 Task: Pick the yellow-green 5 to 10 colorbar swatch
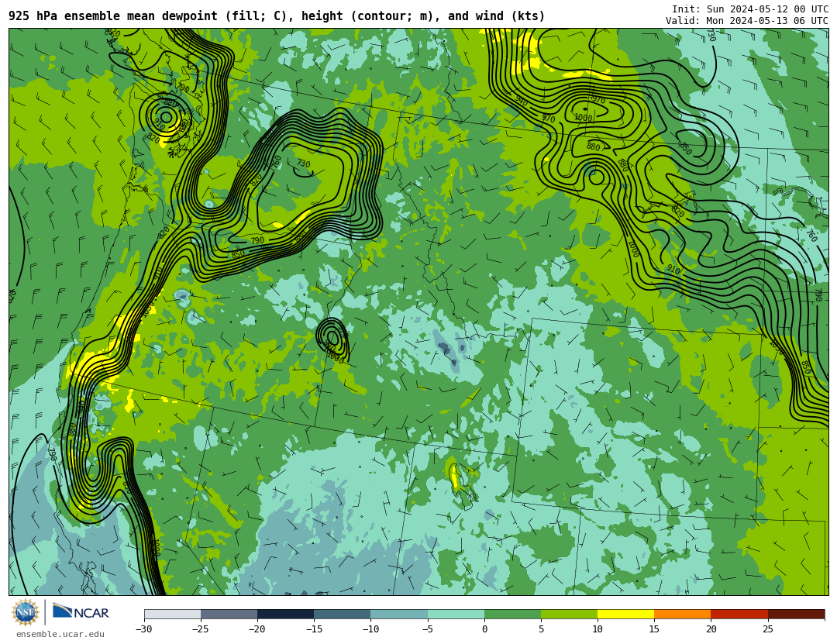569,614
